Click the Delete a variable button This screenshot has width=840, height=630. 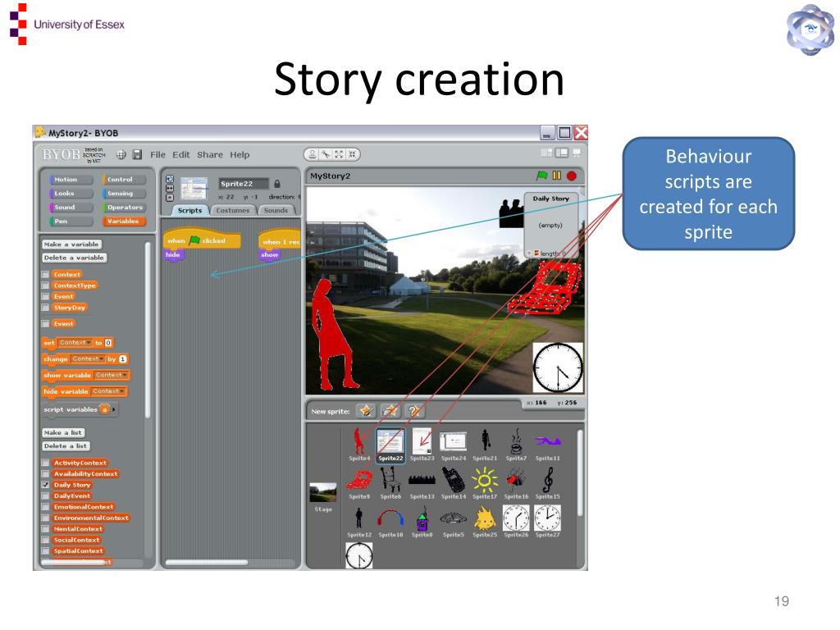[x=74, y=258]
